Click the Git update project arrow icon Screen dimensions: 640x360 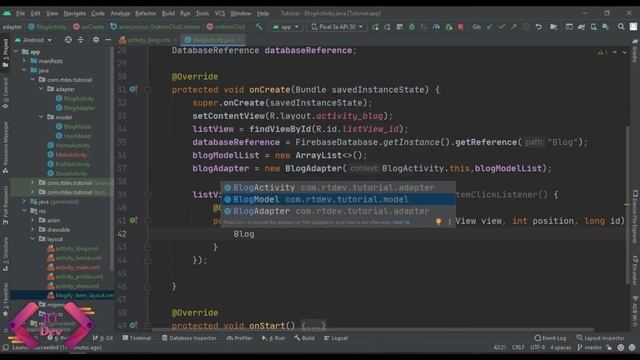click(489, 27)
